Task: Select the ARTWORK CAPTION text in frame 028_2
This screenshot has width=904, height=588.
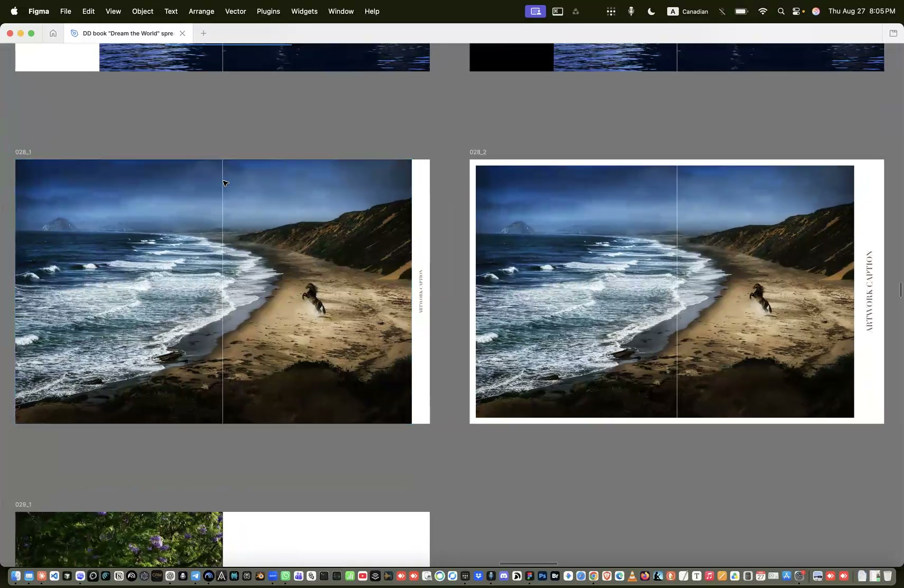Action: (x=870, y=291)
